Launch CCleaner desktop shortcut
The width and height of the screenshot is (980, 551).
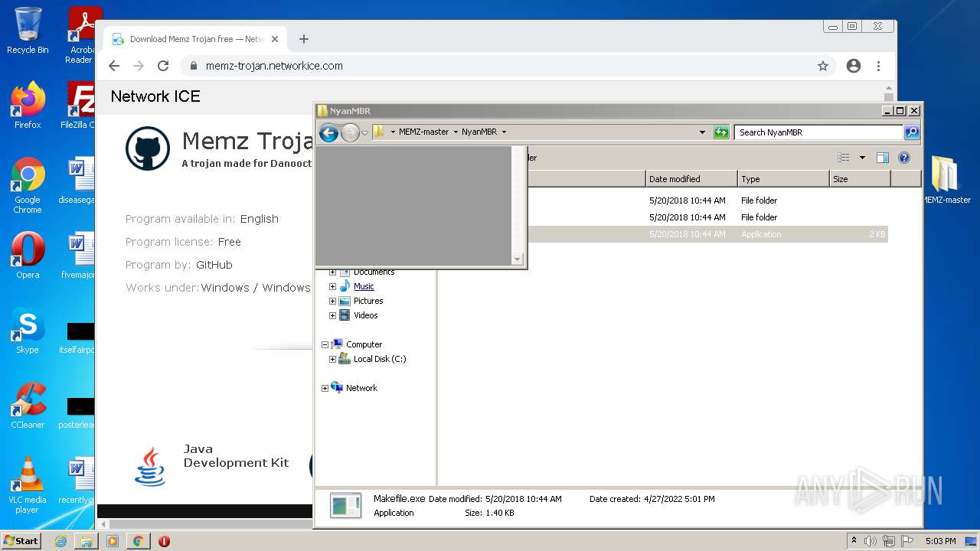tap(28, 406)
